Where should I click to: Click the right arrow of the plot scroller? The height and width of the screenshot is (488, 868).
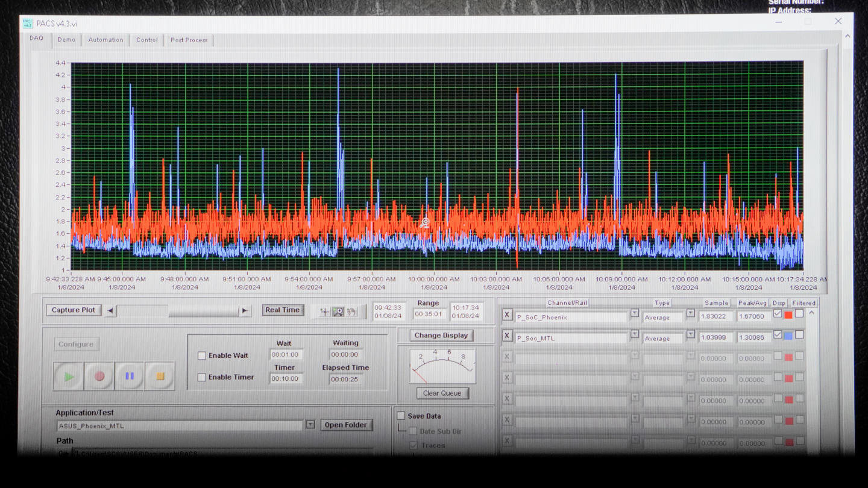pyautogui.click(x=245, y=311)
